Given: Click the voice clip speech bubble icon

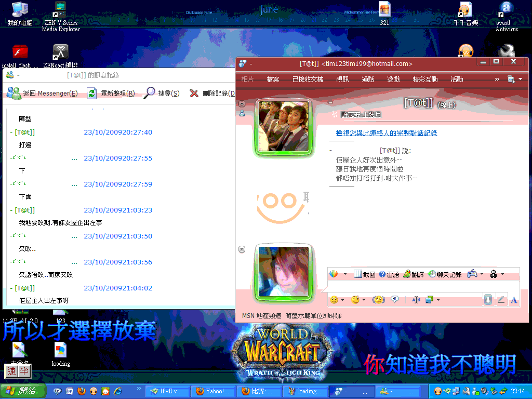Looking at the screenshot, I should pos(395,300).
